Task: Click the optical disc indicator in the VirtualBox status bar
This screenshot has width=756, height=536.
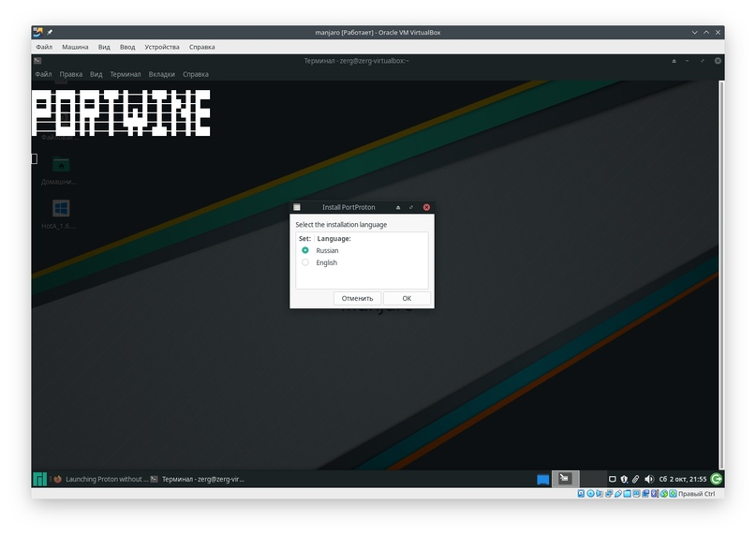Action: pyautogui.click(x=590, y=494)
